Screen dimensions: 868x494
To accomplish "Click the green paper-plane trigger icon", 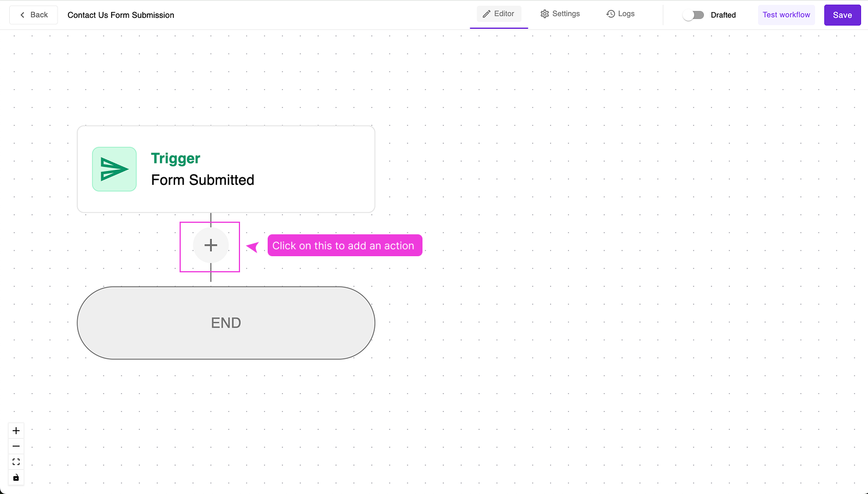I will 115,169.
